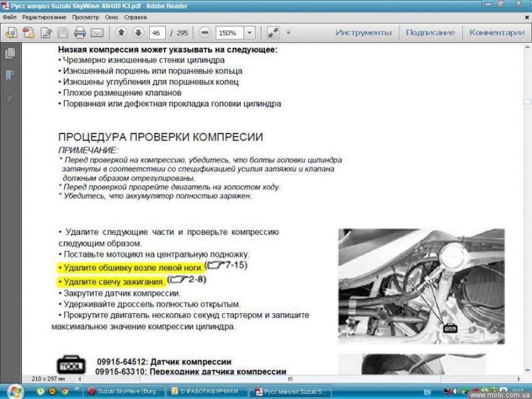
Task: Click the compression gauge engine photo
Action: 421,286
